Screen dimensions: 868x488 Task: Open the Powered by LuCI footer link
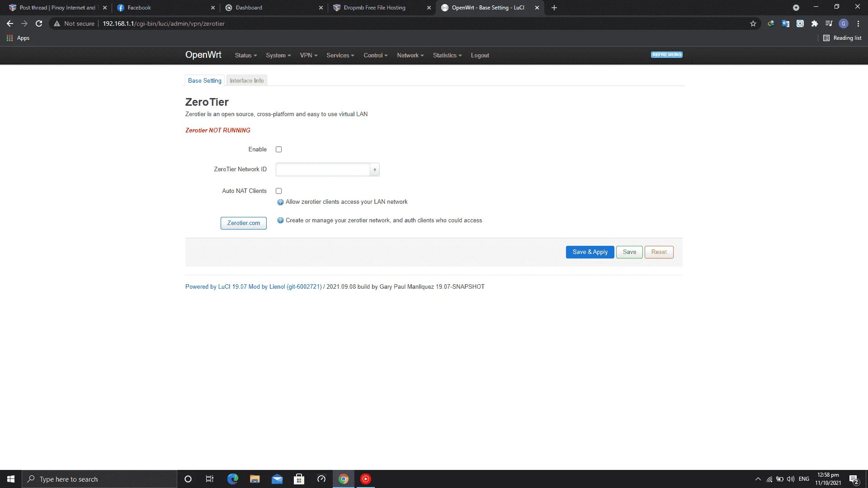point(254,287)
